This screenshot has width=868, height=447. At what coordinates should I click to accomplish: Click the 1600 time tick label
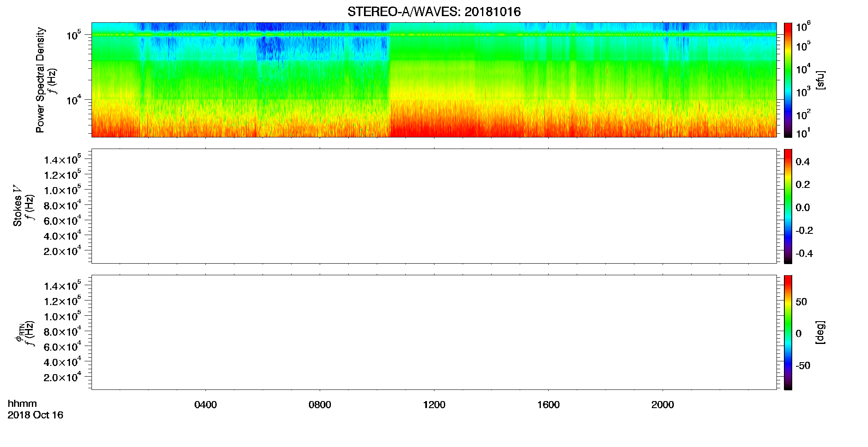[548, 405]
